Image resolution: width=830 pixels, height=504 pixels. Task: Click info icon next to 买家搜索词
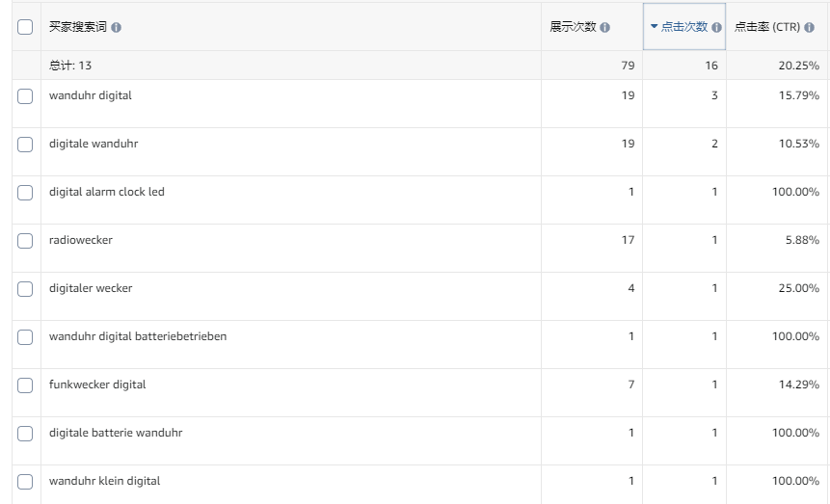click(x=117, y=28)
